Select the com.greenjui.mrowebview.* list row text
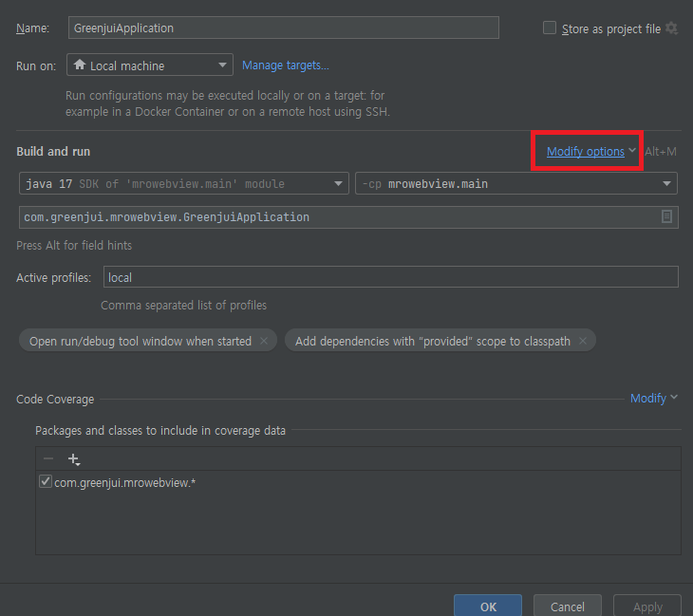693x616 pixels. [x=124, y=482]
